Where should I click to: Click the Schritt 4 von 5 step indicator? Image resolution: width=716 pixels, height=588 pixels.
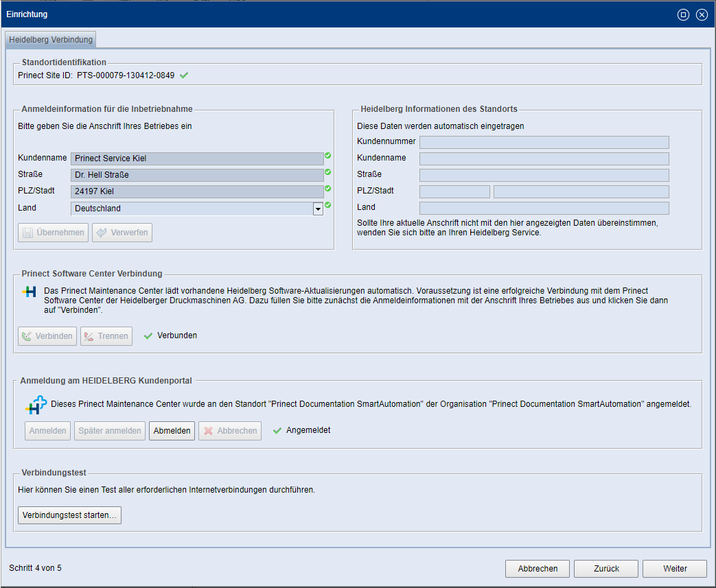tap(35, 568)
